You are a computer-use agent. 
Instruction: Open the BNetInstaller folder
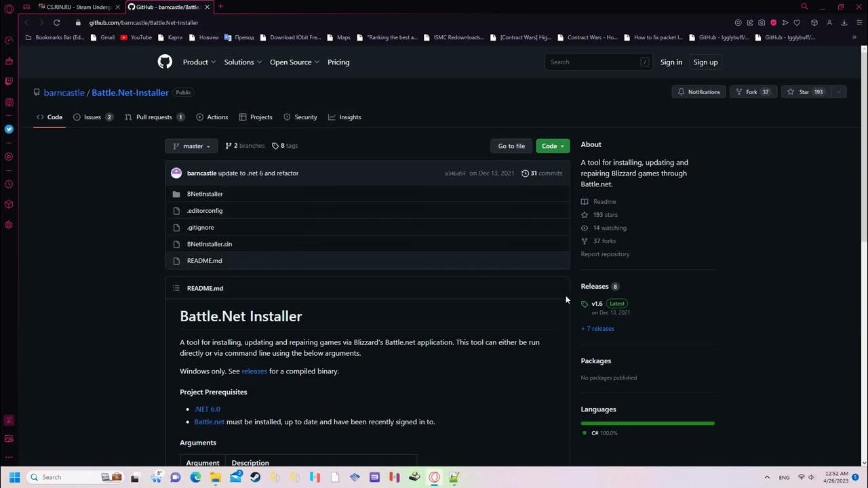pyautogui.click(x=205, y=194)
